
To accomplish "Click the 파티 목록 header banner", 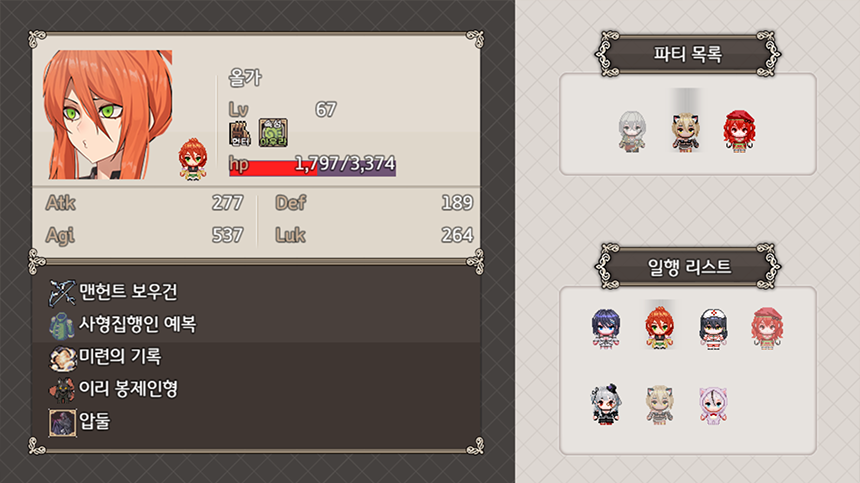I will (688, 54).
